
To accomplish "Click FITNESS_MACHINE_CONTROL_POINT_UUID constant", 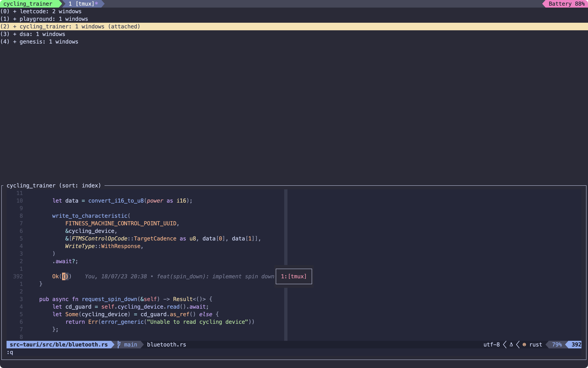I will 121,223.
